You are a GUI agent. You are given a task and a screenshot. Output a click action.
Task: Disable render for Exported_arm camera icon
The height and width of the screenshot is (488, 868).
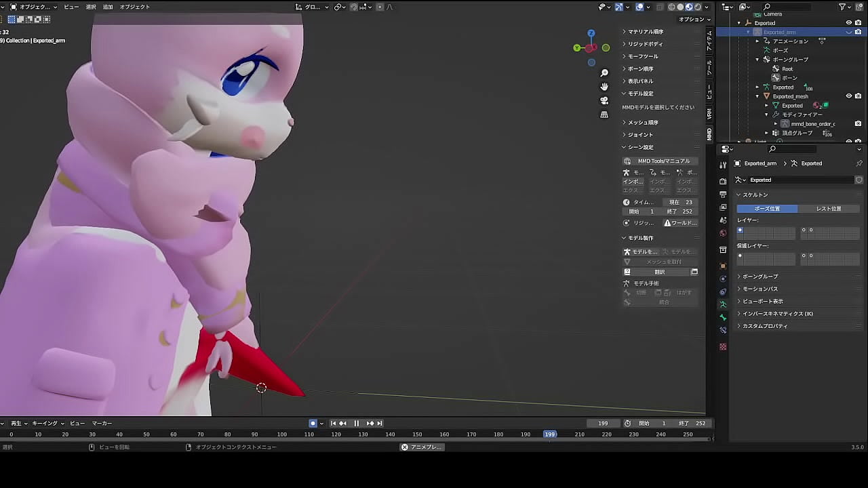coord(859,32)
